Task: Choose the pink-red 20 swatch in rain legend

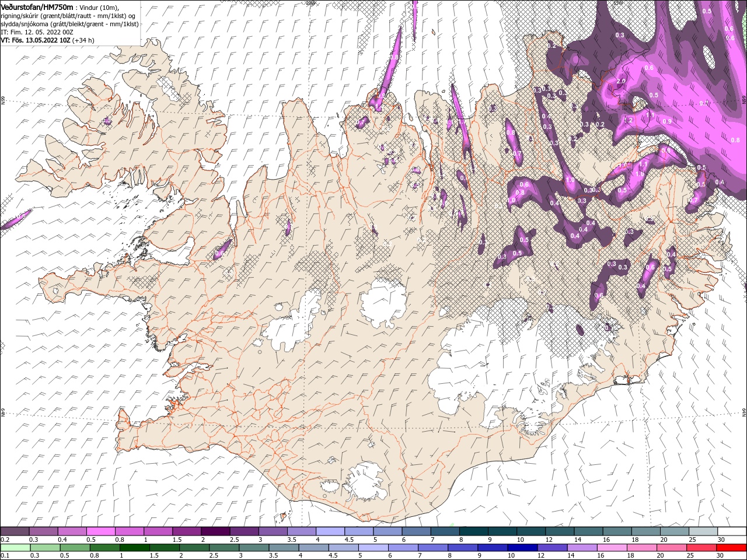Action: pyautogui.click(x=672, y=548)
